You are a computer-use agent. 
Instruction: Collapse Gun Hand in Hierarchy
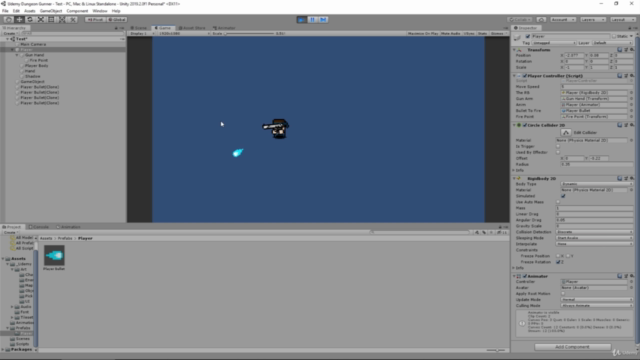pyautogui.click(x=17, y=55)
